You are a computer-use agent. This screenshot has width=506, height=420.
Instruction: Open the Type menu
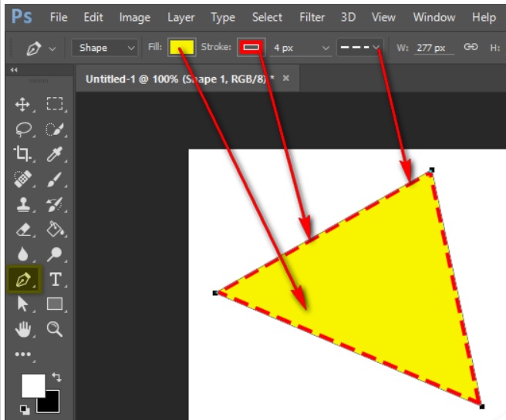coord(223,18)
